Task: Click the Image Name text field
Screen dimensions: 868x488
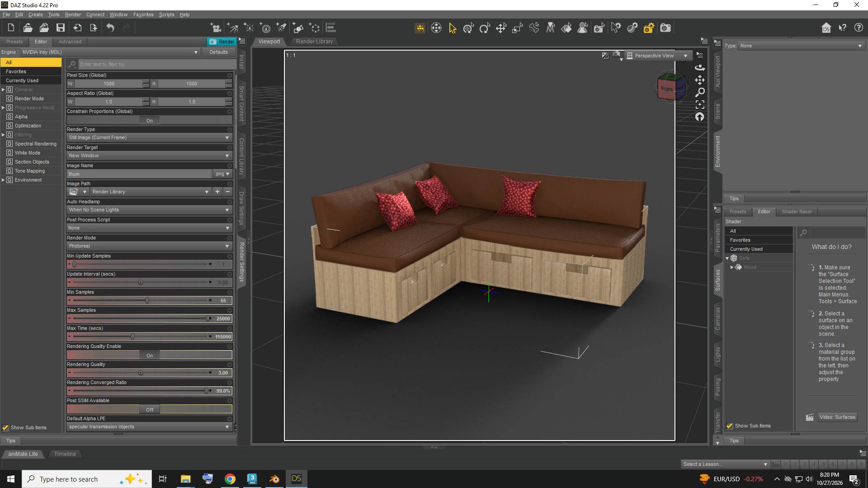Action: click(139, 174)
